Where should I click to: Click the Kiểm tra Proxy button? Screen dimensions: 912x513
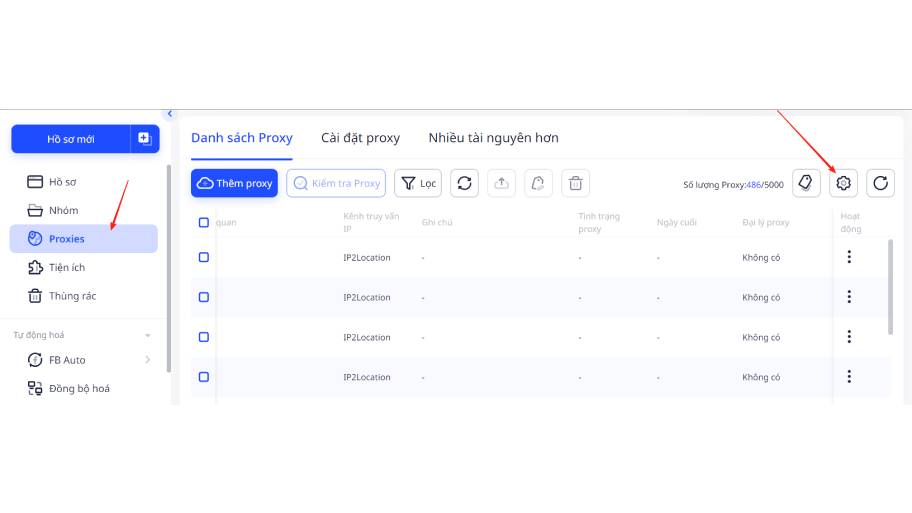pyautogui.click(x=336, y=183)
